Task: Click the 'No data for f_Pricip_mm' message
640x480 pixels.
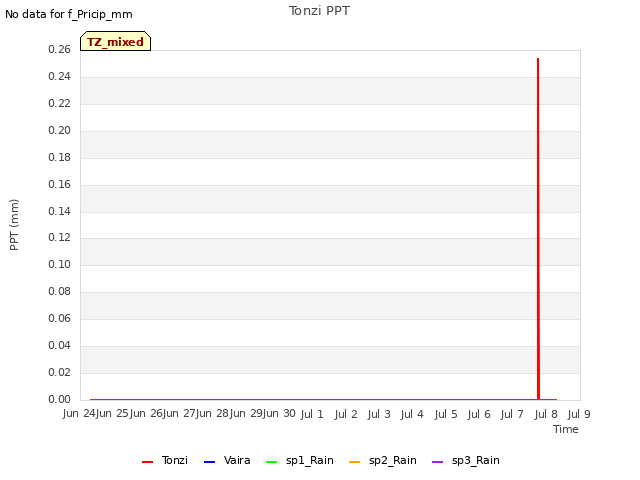Action: click(69, 14)
